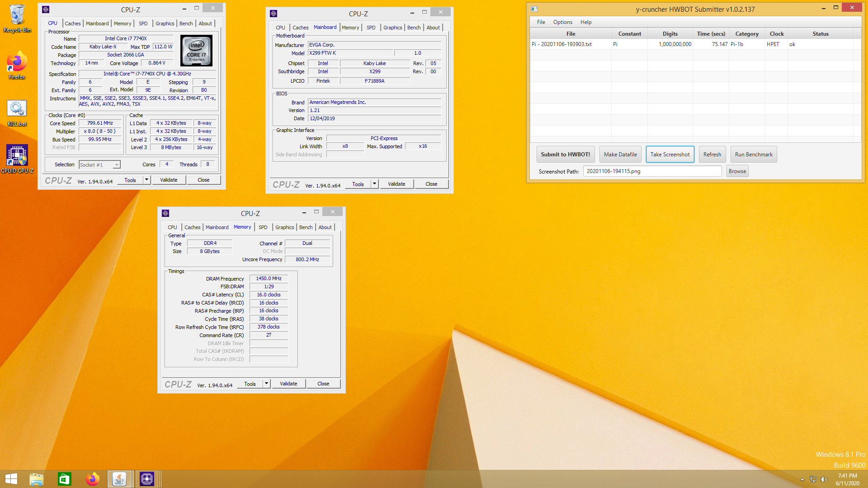This screenshot has height=488, width=868.
Task: Click the CPU-Z Memory window title icon
Action: point(165,213)
